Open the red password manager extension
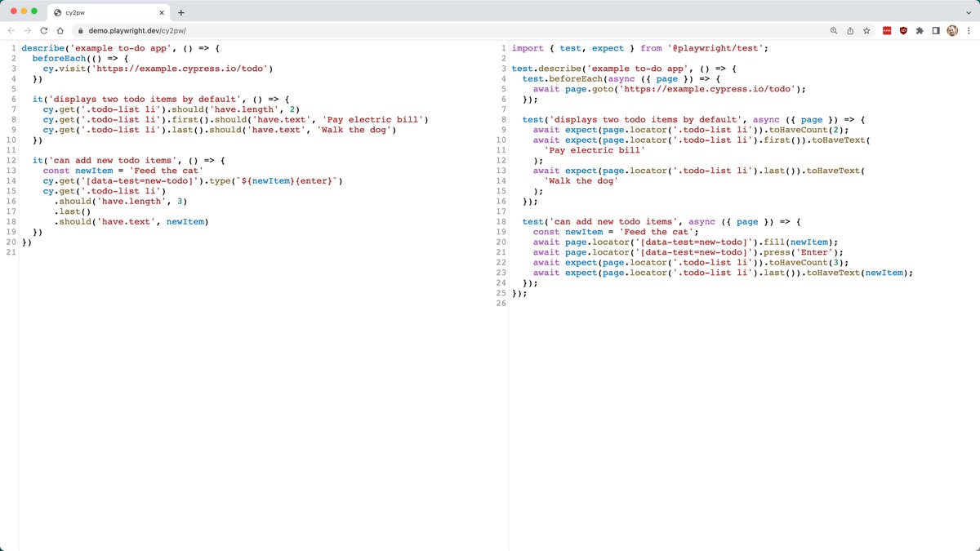 (x=887, y=30)
